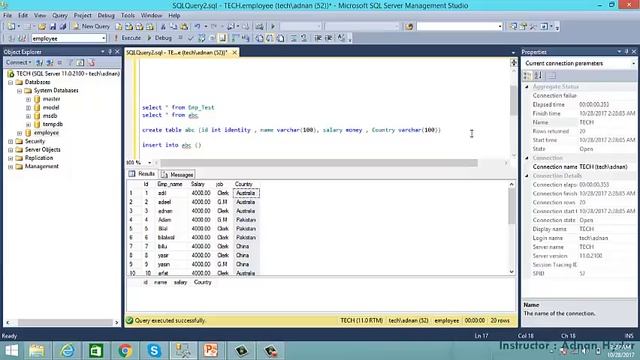Click the Copy icon in toolbar
The width and height of the screenshot is (640, 360).
click(173, 27)
